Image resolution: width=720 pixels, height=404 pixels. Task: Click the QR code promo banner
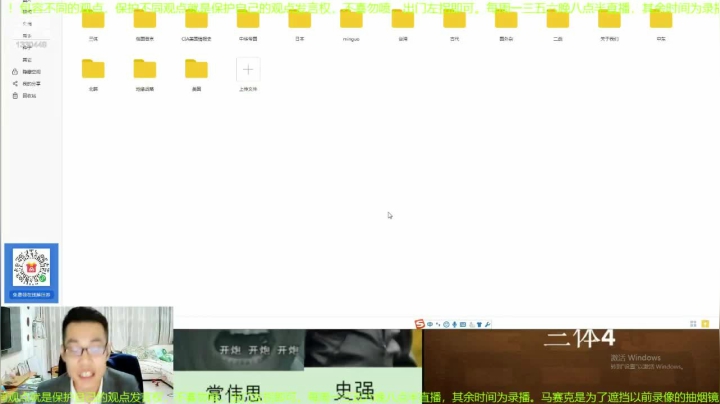(31, 273)
